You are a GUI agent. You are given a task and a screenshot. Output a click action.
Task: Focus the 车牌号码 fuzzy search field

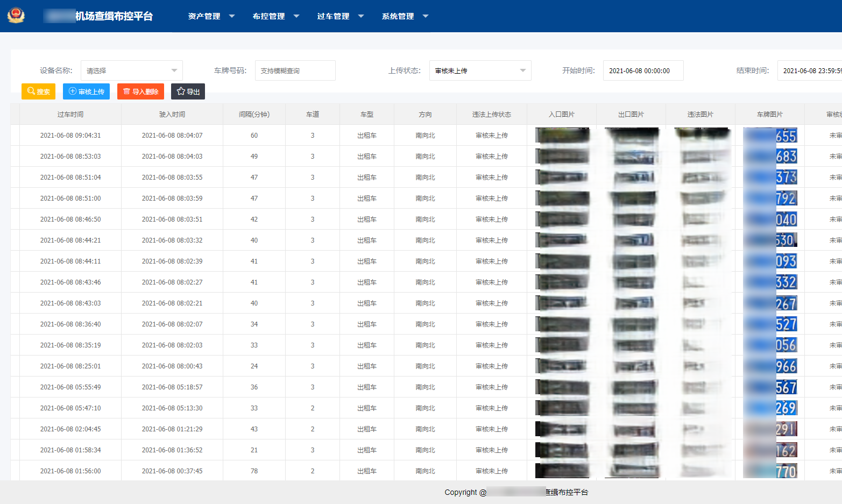295,70
